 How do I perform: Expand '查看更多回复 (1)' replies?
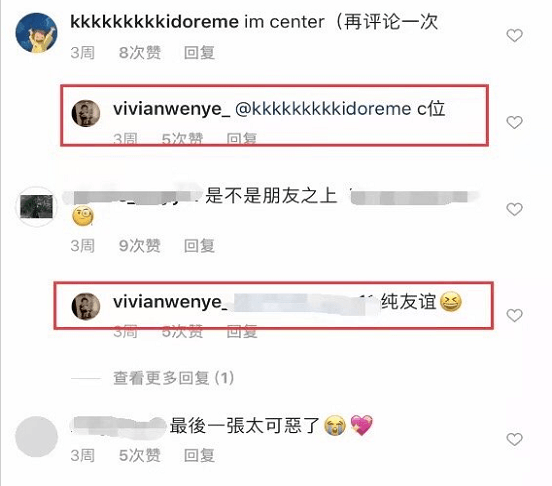pyautogui.click(x=174, y=378)
